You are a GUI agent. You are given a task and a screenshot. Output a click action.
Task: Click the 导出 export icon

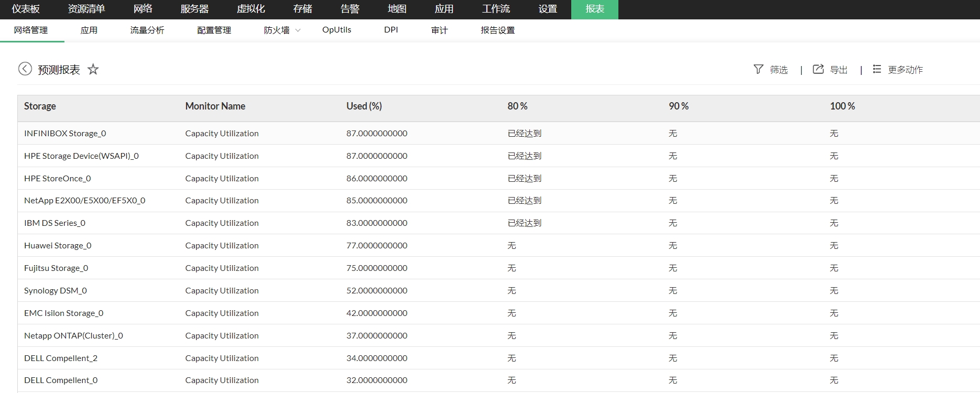(x=818, y=69)
